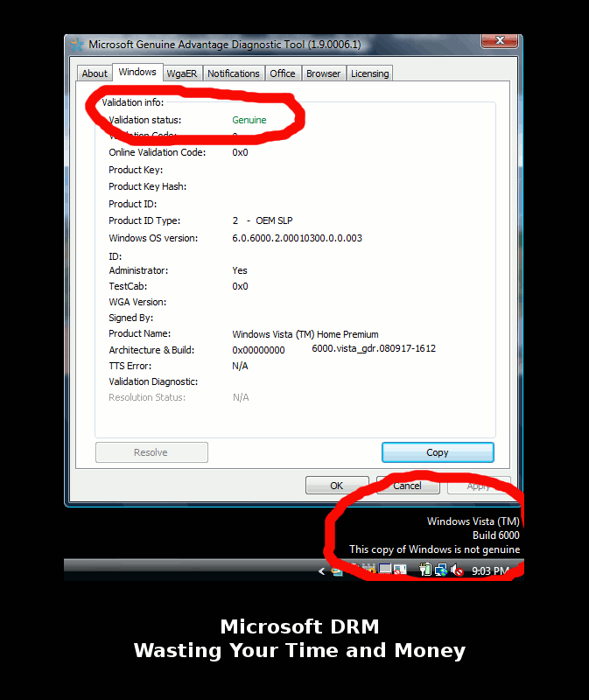
Task: Open the Browser tab
Action: tap(323, 73)
